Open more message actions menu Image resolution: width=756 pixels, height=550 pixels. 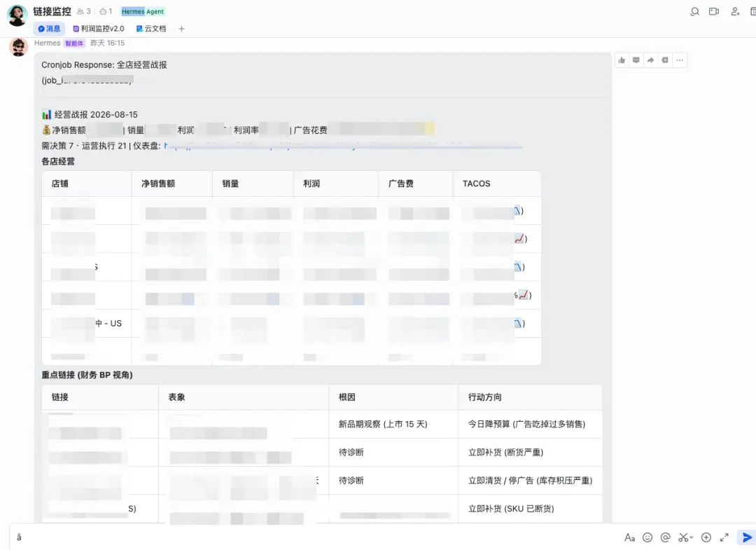tap(680, 60)
